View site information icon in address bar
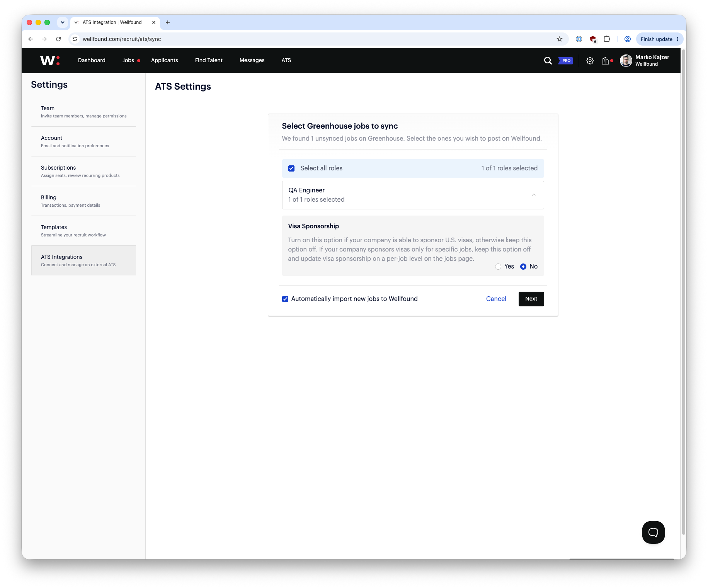Image resolution: width=708 pixels, height=588 pixels. pyautogui.click(x=75, y=39)
